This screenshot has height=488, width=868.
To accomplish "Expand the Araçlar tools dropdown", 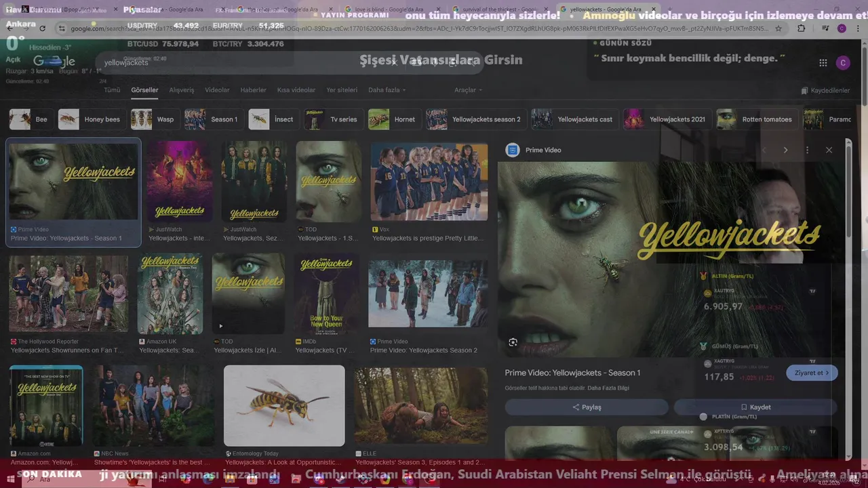I will pos(468,90).
